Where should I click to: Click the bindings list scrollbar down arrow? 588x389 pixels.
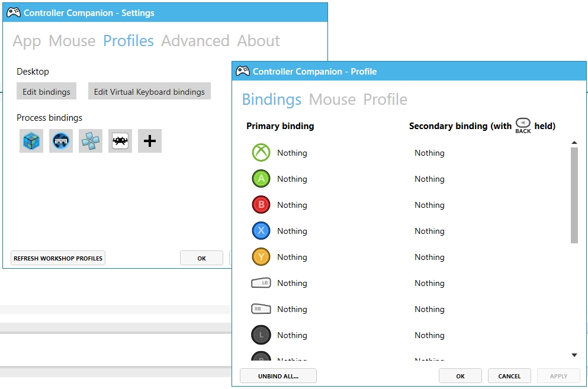[x=574, y=355]
